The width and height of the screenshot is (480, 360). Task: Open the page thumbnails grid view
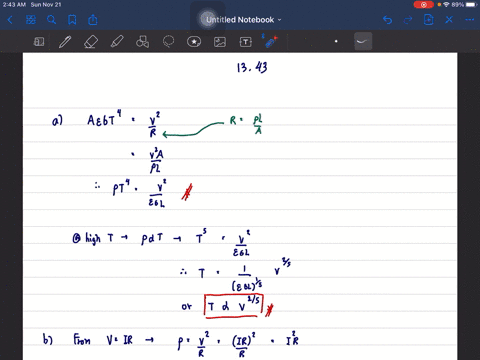point(31,20)
